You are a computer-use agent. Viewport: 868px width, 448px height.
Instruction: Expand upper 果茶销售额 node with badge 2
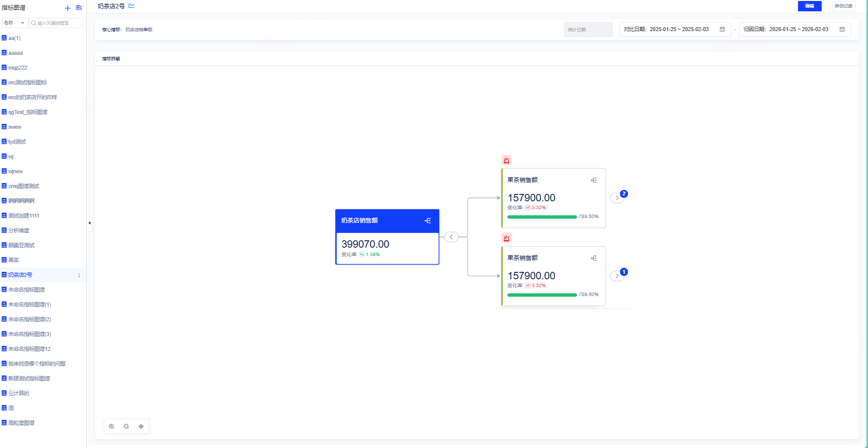tap(617, 198)
